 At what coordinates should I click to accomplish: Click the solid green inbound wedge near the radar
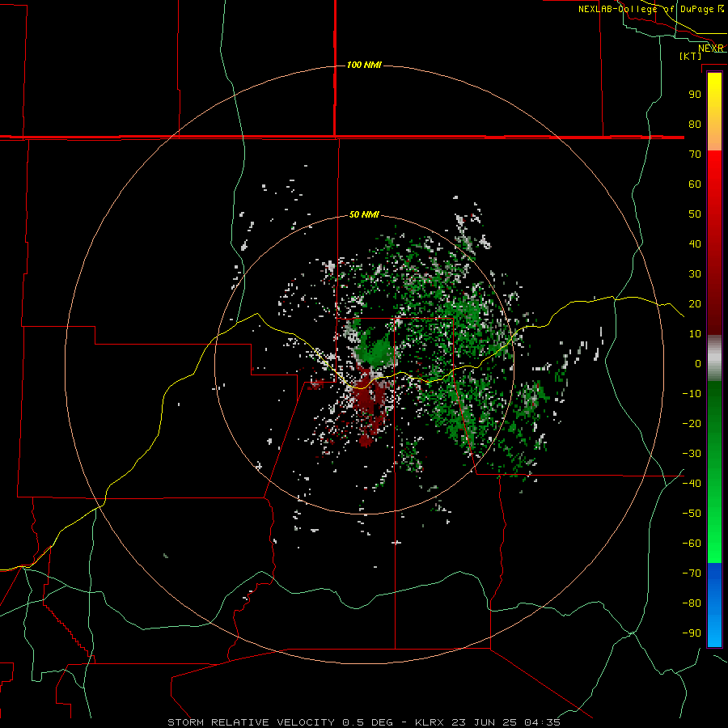(379, 349)
